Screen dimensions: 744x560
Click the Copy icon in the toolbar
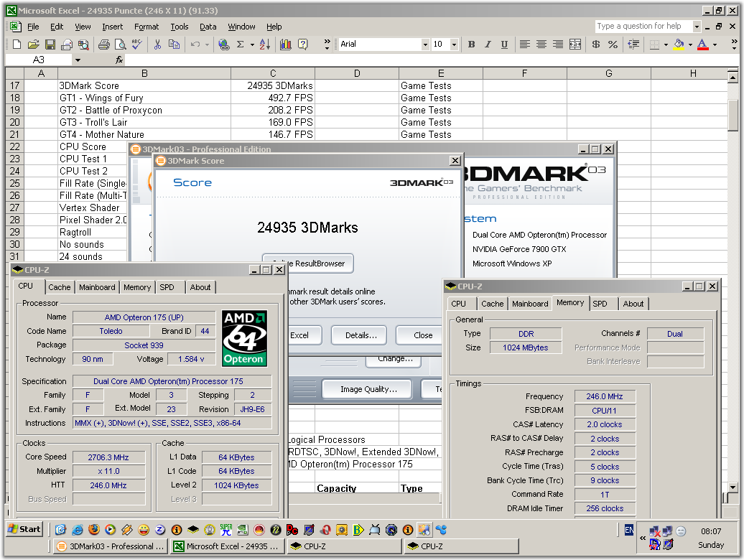click(174, 45)
